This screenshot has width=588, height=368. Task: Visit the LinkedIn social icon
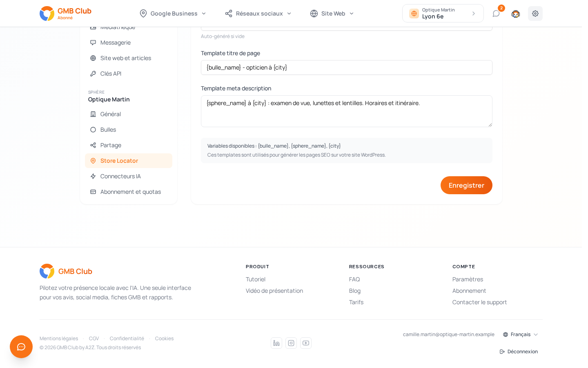(x=276, y=343)
